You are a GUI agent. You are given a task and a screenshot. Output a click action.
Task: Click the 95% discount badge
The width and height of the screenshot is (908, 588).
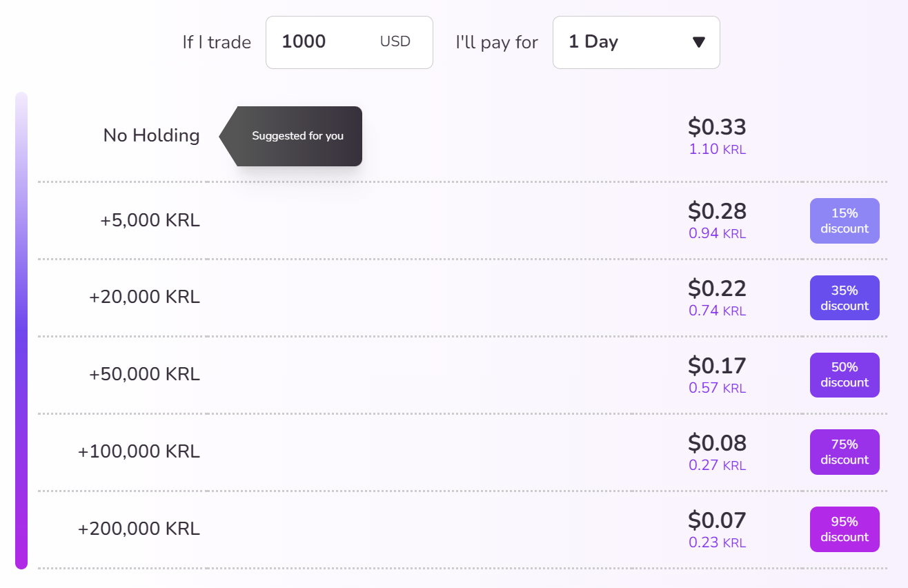click(x=845, y=529)
